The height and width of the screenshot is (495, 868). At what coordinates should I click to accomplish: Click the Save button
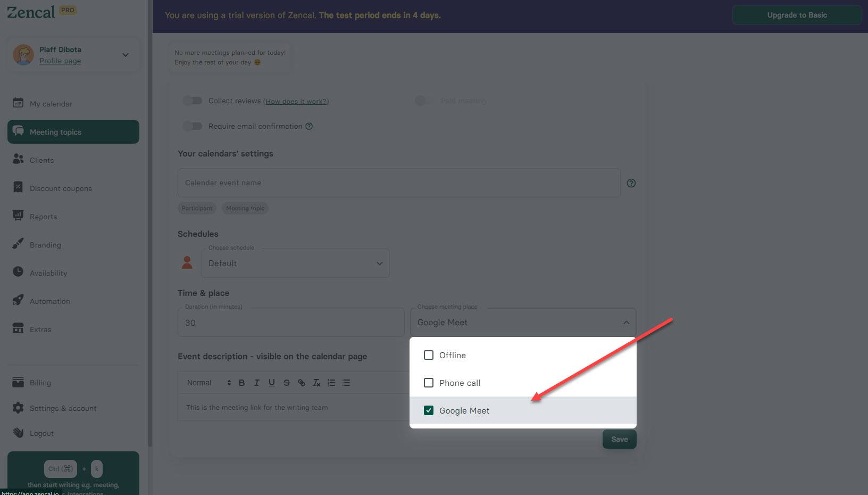click(619, 439)
